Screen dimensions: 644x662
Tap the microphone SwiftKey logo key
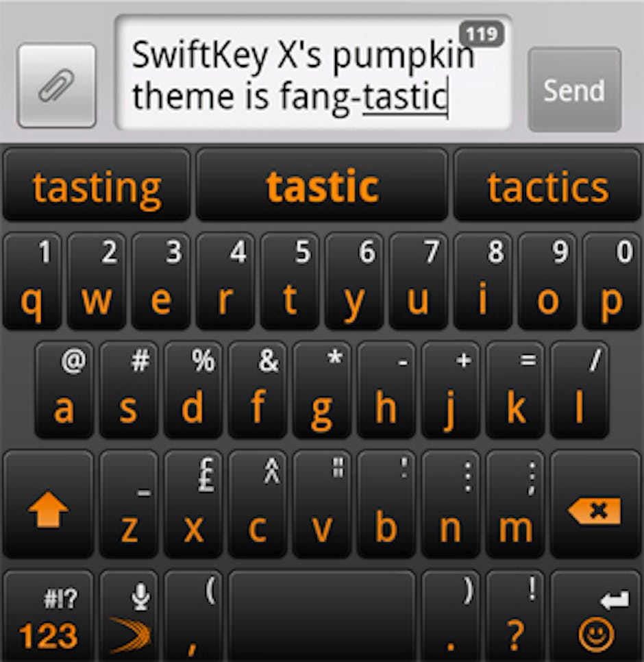129,616
